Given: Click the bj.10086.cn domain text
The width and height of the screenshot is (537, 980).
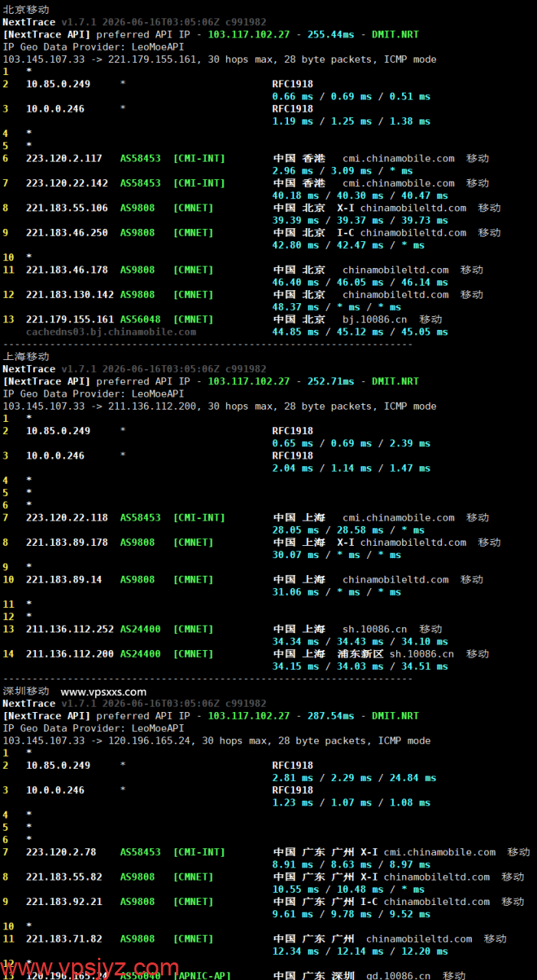Looking at the screenshot, I should [x=375, y=319].
